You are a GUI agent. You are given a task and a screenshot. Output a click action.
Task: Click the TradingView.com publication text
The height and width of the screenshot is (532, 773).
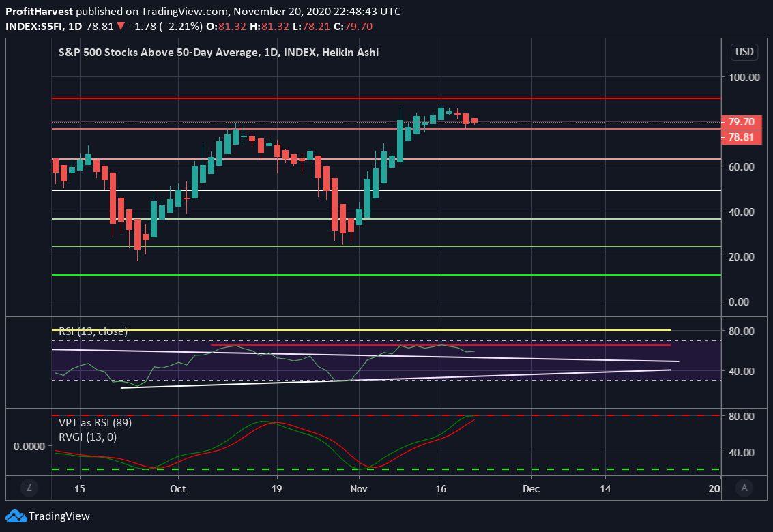coord(186,12)
